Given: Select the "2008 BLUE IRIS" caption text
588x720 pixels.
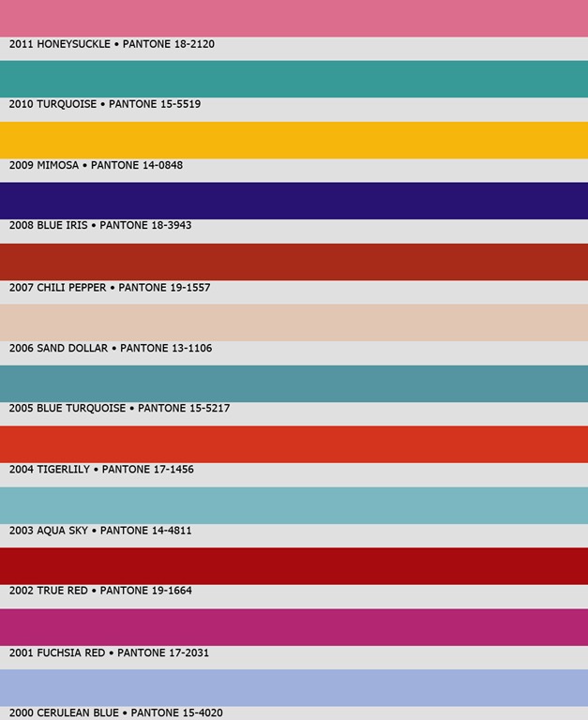Looking at the screenshot, I should [x=49, y=226].
